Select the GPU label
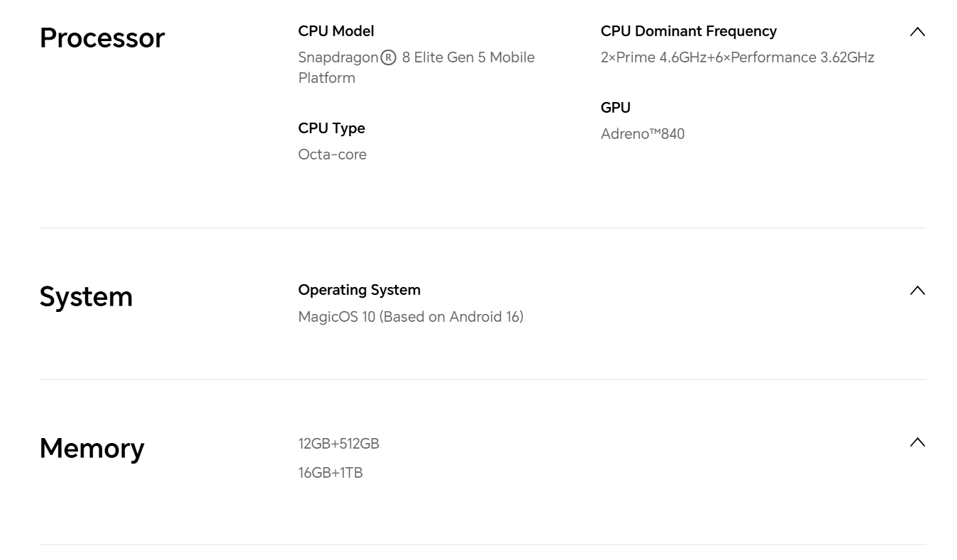The height and width of the screenshot is (560, 957). tap(615, 108)
